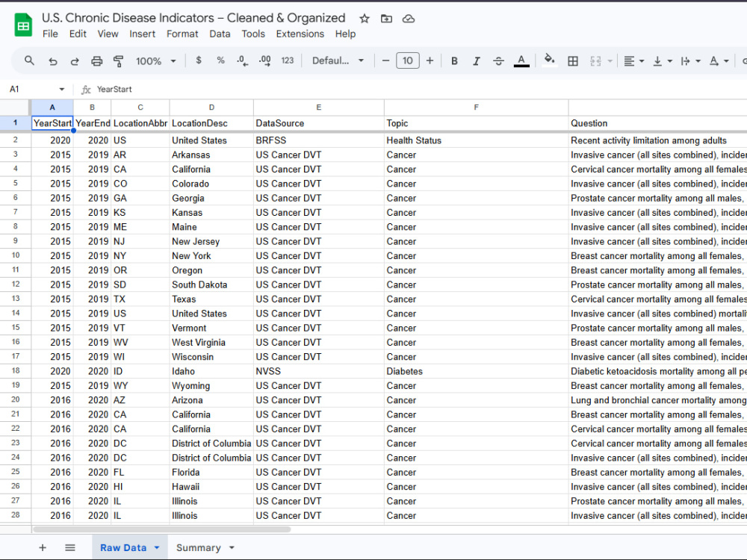Viewport: 747px width, 560px height.
Task: Select cell containing South Dakota
Action: 211,284
